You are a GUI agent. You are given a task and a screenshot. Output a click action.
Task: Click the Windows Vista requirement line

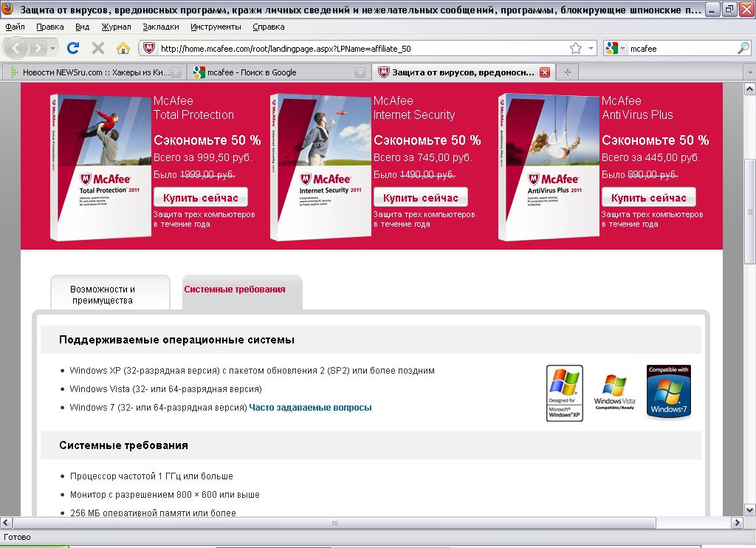tap(166, 388)
